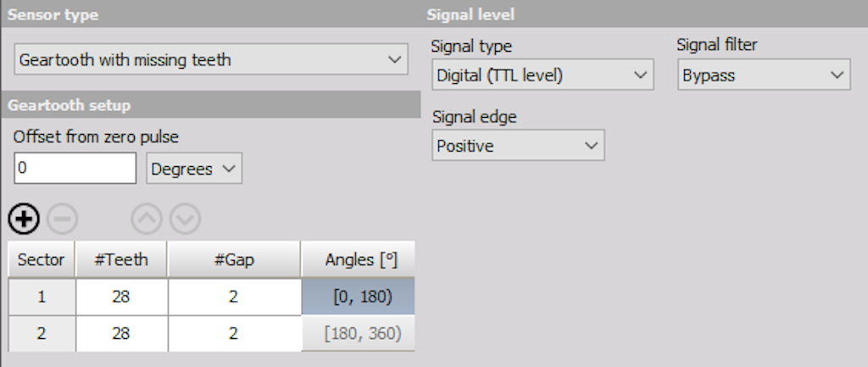Click the move sector down arrow icon
Image resolution: width=868 pixels, height=367 pixels.
(185, 220)
